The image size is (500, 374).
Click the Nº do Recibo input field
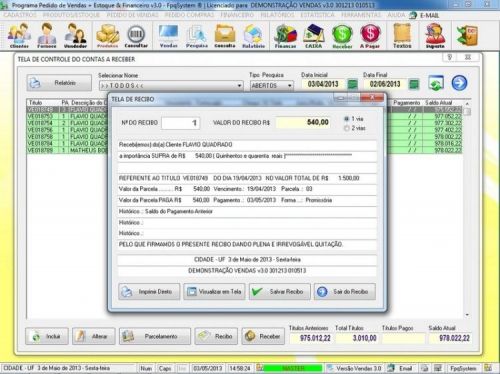(180, 123)
